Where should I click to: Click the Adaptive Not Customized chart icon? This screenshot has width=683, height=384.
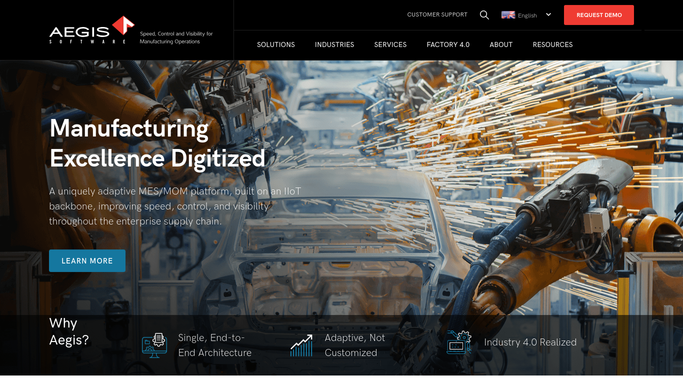[x=301, y=346]
